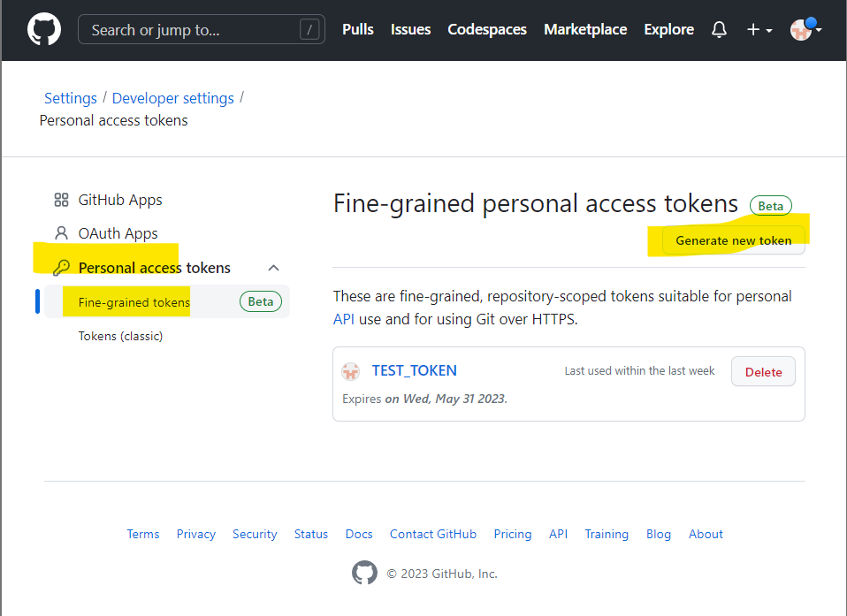Click the Beta badge beside Fine-grained tokens

[260, 301]
